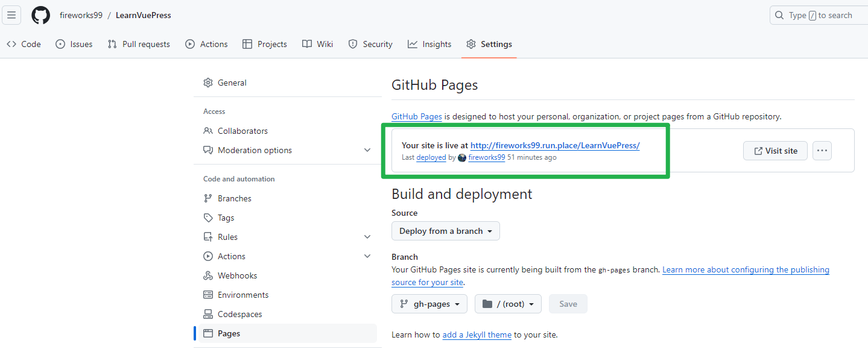Expand the Rules sidebar section
The width and height of the screenshot is (868, 352).
[367, 237]
